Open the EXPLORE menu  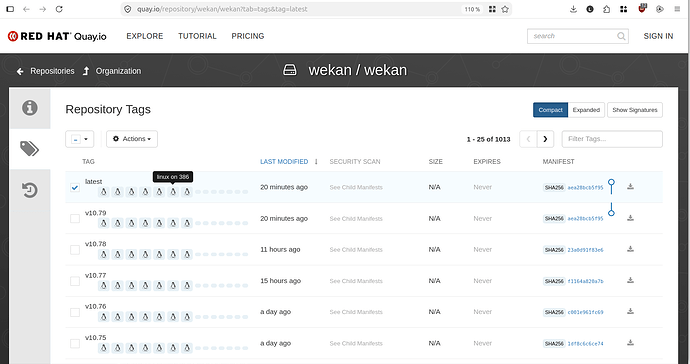coord(145,36)
